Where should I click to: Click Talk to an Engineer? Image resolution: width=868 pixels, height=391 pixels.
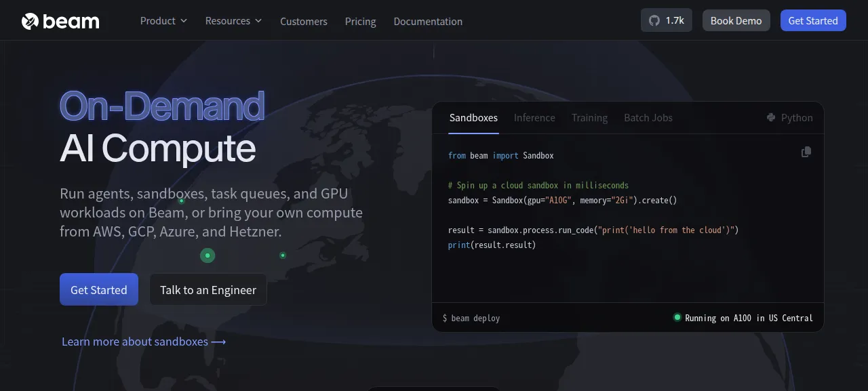(x=208, y=289)
